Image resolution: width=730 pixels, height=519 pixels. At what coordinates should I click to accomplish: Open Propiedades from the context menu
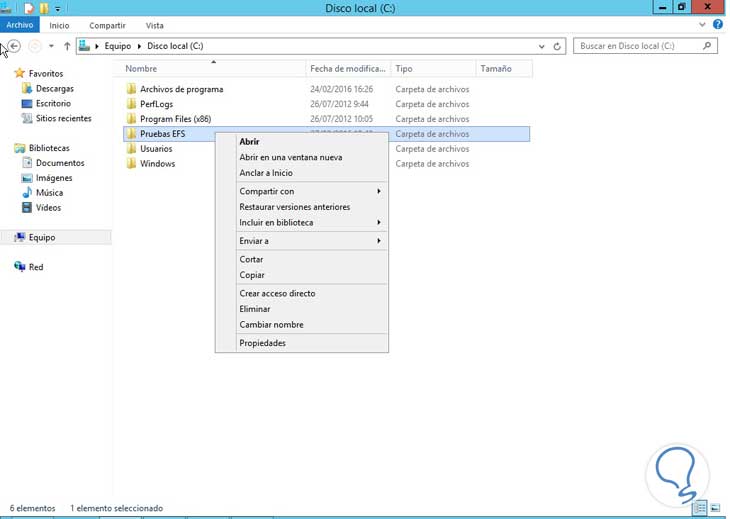pos(302,343)
